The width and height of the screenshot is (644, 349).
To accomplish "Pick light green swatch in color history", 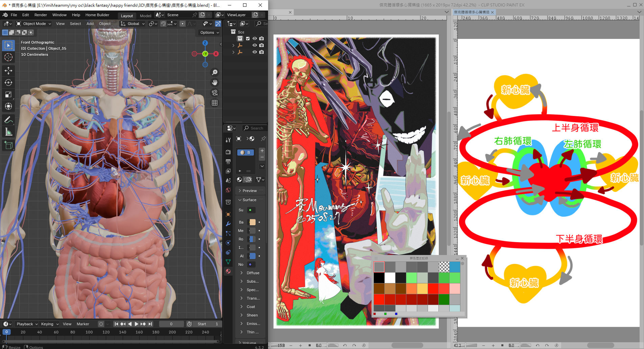I will [x=411, y=278].
